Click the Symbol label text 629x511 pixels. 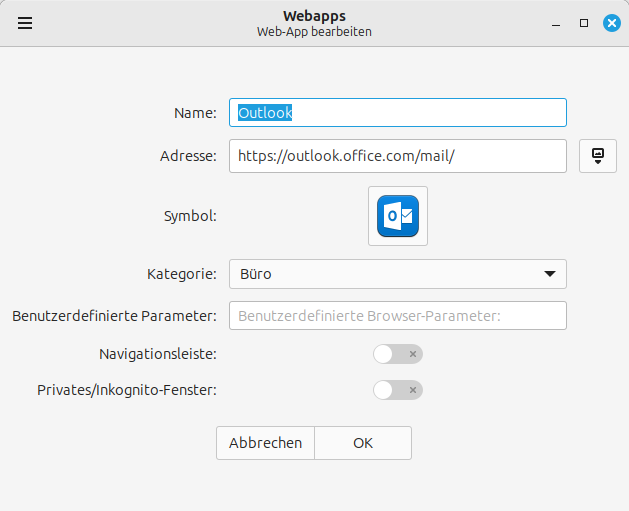point(190,216)
